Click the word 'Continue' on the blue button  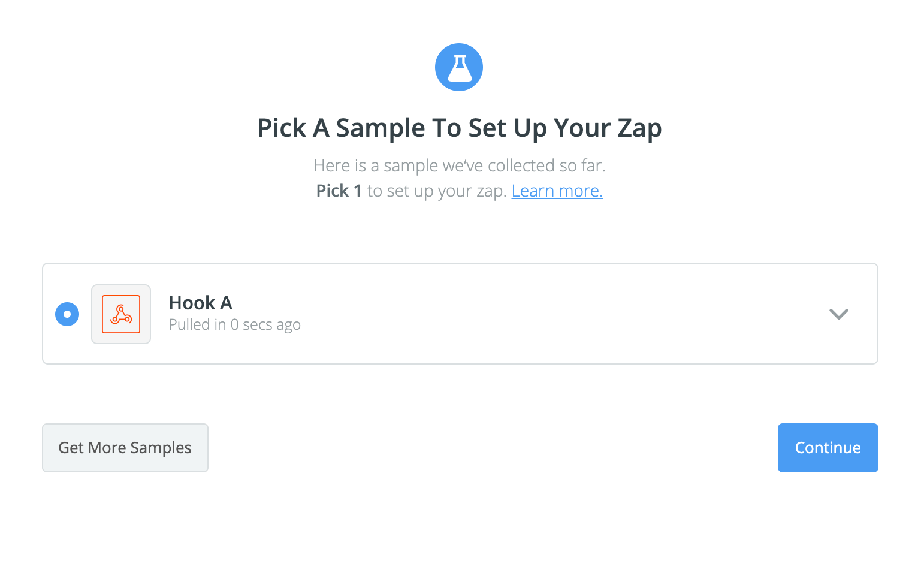pos(828,448)
